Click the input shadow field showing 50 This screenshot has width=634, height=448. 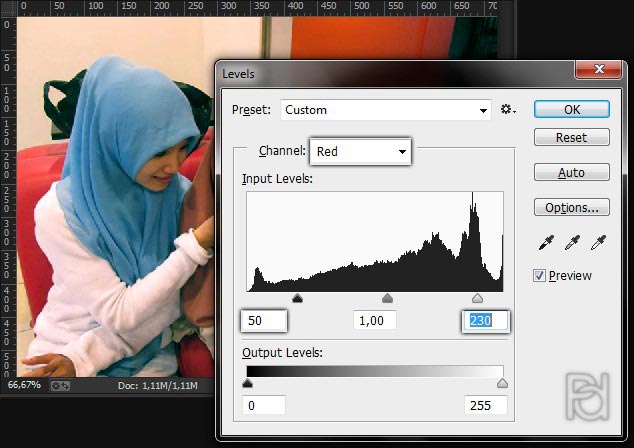(x=264, y=321)
